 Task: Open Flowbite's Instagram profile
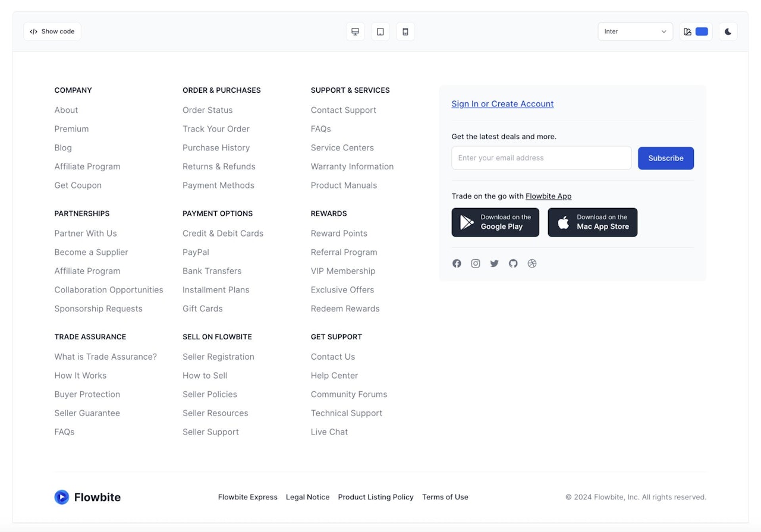click(x=476, y=263)
